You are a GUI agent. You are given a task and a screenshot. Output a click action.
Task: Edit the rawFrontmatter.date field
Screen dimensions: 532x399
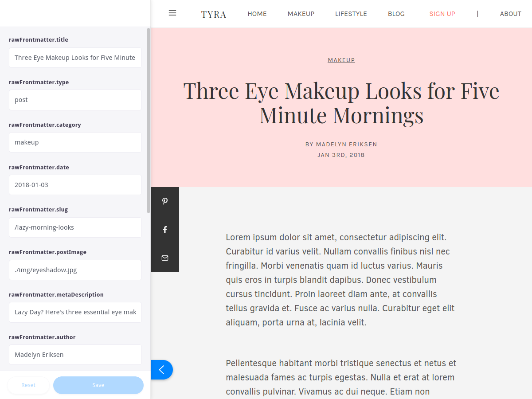click(x=75, y=185)
